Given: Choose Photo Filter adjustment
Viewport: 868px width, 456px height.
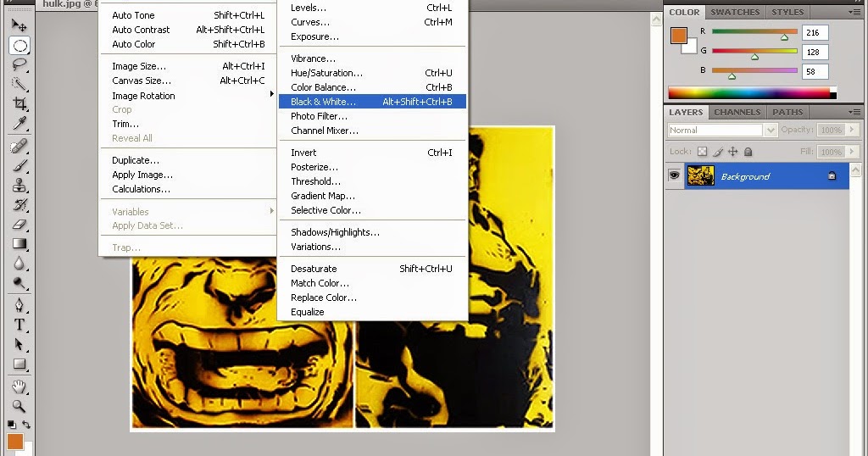Looking at the screenshot, I should pos(372,116).
